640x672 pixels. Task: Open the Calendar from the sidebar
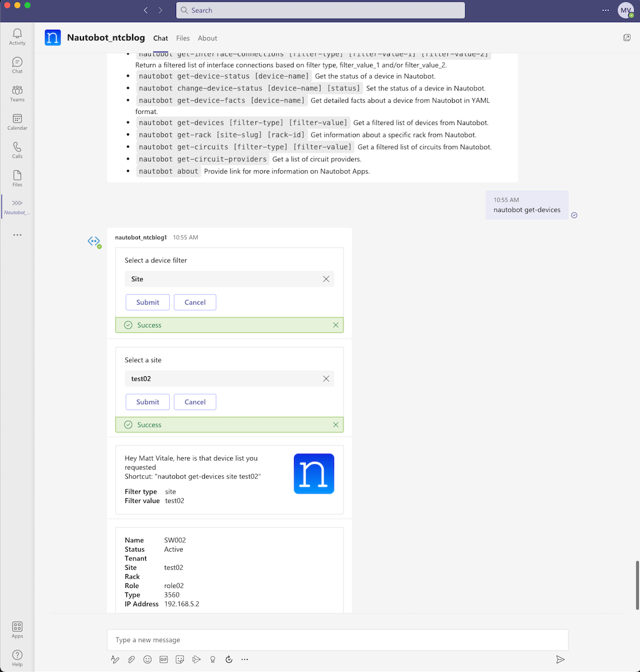tap(17, 120)
